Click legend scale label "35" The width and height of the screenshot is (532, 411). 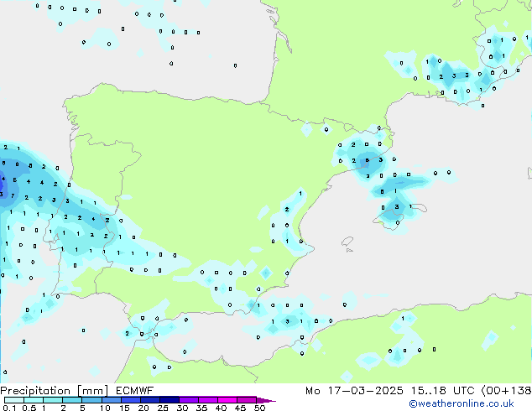(201, 408)
